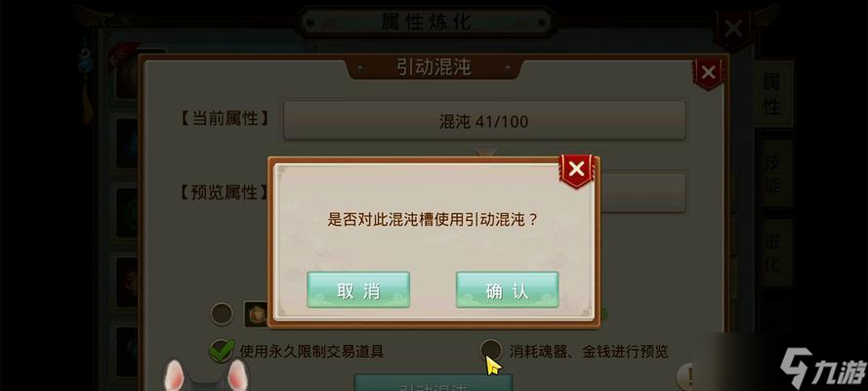
Task: Click the 确认 button
Action: pyautogui.click(x=507, y=290)
